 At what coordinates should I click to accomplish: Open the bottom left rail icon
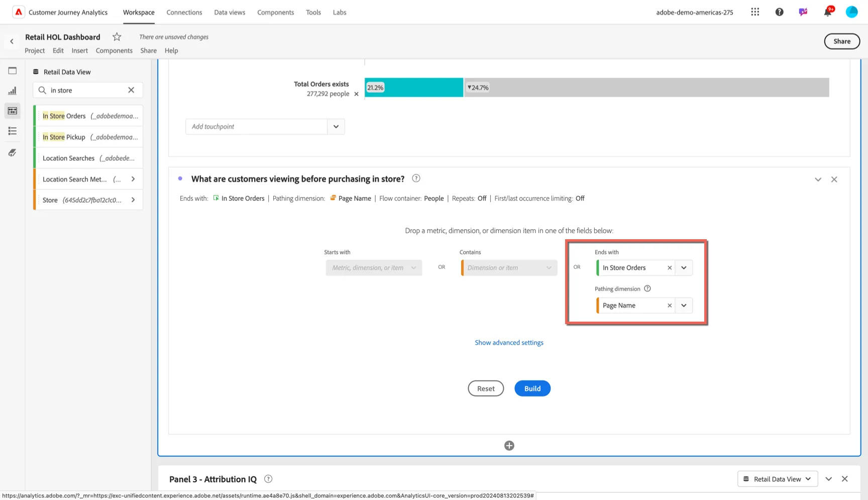13,153
